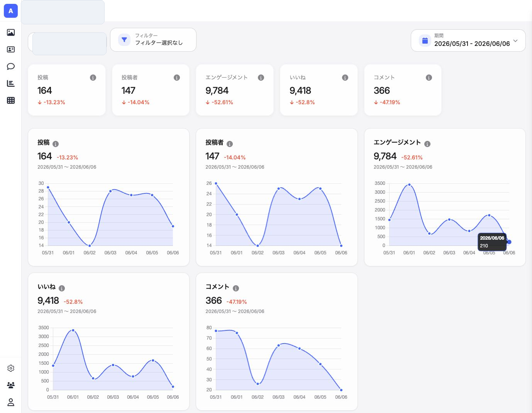532x413 pixels.
Task: Click the コメント summary card showing 366
Action: point(403,90)
